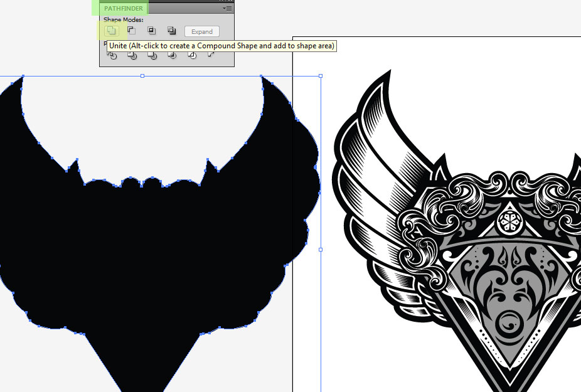Viewport: 581px width, 392px height.
Task: Select the Intersect shape mode icon
Action: point(151,30)
